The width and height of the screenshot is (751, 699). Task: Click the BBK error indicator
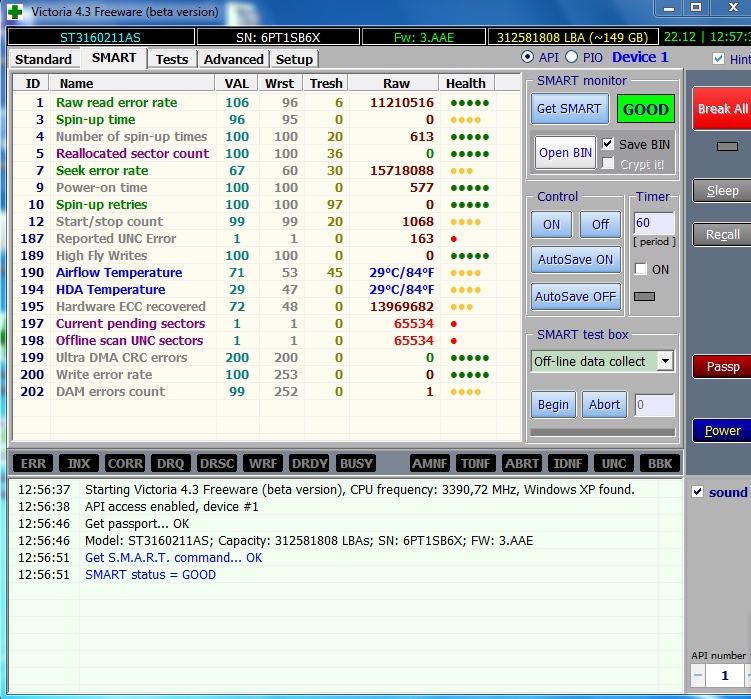click(x=660, y=463)
